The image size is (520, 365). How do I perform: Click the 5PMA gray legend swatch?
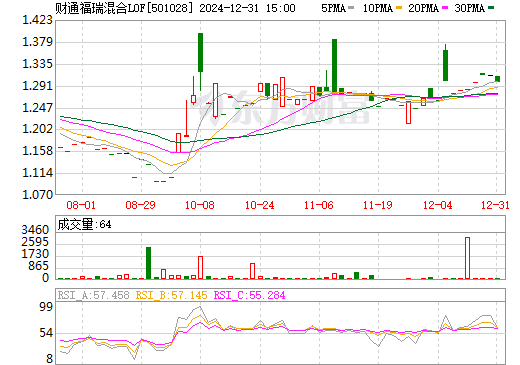coord(351,8)
